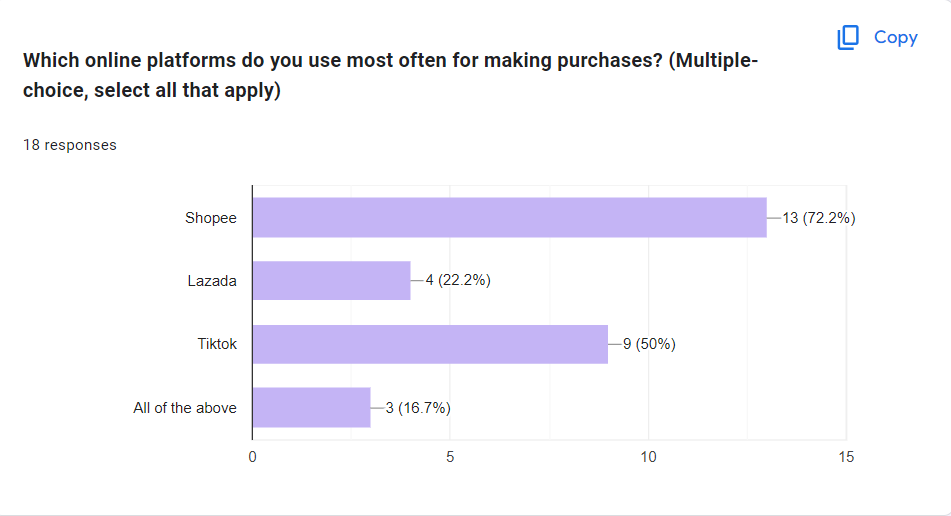Click the 5 tick on the x-axis
This screenshot has height=516, width=951.
[450, 456]
